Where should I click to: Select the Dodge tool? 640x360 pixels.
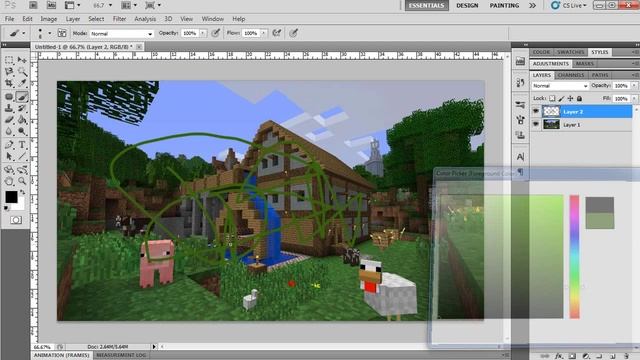click(x=22, y=131)
